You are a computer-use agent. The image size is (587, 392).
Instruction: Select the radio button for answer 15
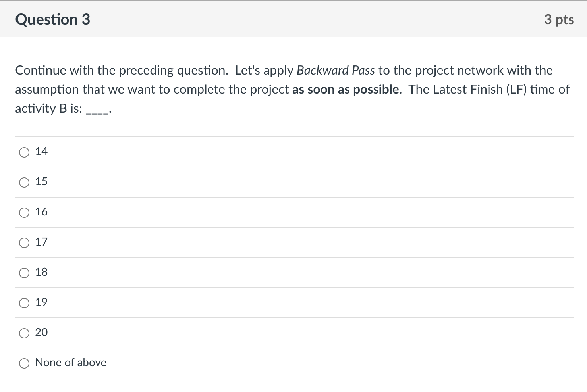[24, 182]
